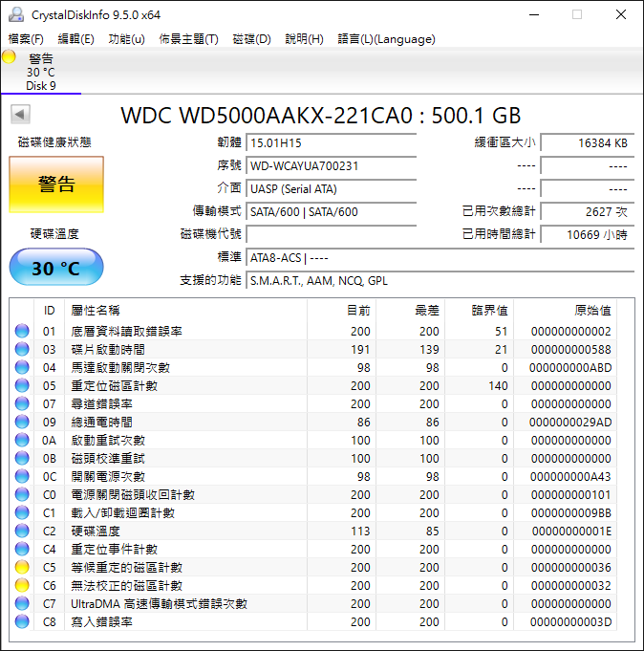Click the blue status icon for ID 07
Image resolution: width=644 pixels, height=651 pixels.
coord(22,403)
